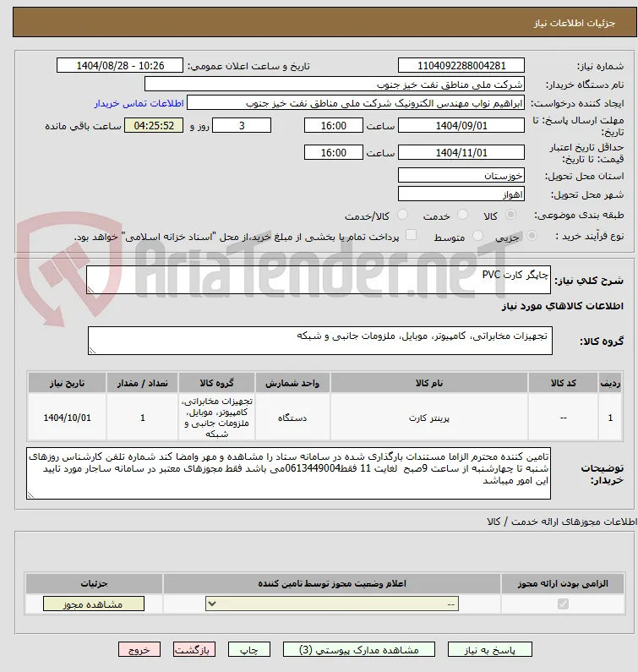The height and width of the screenshot is (672, 638).
Task: Click the 1404/10/01 need date cell
Action: pyautogui.click(x=68, y=418)
